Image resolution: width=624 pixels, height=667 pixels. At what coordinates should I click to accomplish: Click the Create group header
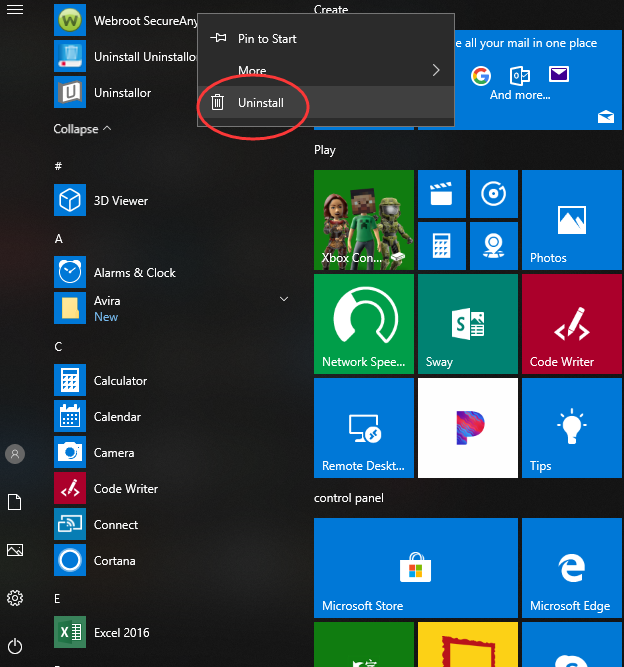[x=331, y=9]
